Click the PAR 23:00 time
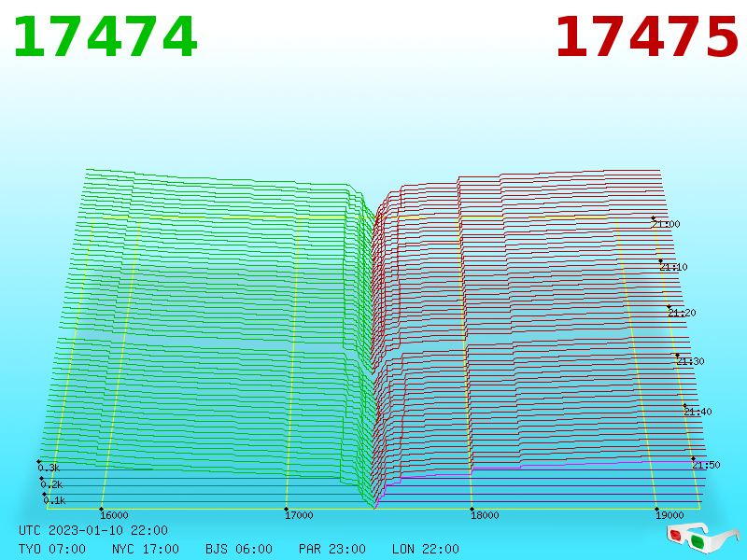The height and width of the screenshot is (560, 747). pos(332,549)
